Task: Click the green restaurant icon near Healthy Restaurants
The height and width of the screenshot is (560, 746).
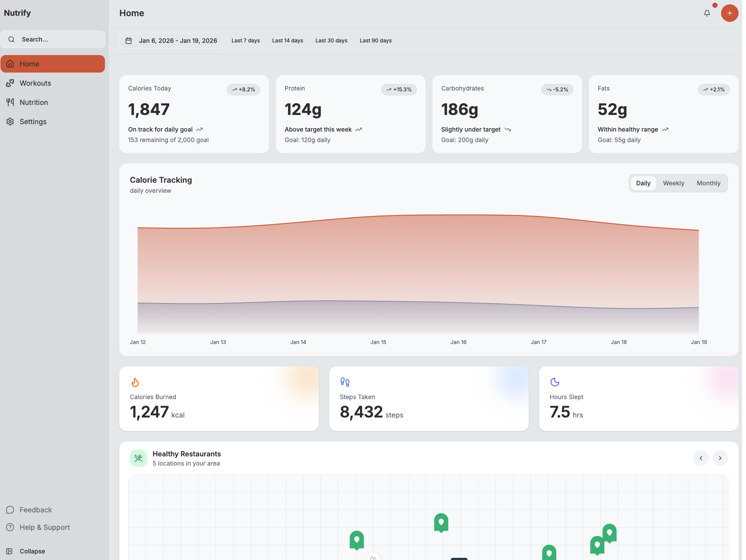Action: tap(139, 458)
